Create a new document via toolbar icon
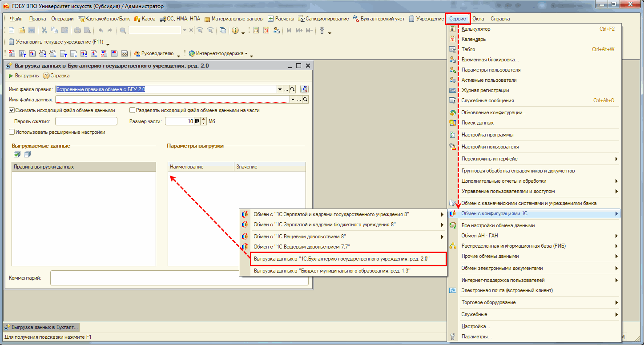The width and height of the screenshot is (644, 345). click(x=12, y=30)
